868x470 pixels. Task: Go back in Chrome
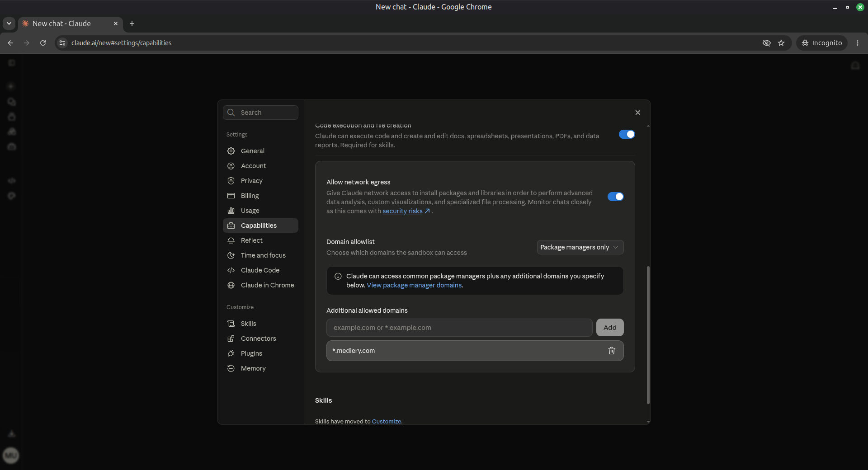(x=10, y=43)
